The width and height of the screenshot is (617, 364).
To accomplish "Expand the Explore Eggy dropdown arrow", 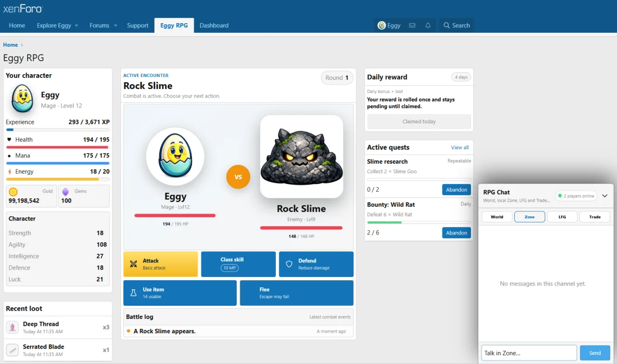I will (x=77, y=26).
